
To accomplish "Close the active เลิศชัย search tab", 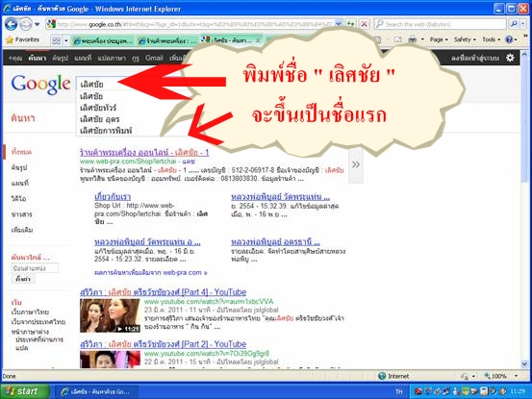I will click(x=258, y=40).
